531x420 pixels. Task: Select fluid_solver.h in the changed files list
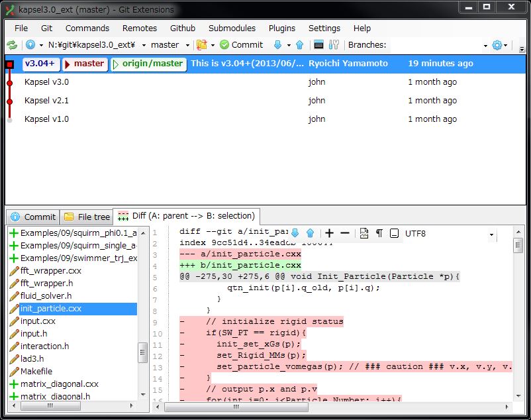coord(46,296)
